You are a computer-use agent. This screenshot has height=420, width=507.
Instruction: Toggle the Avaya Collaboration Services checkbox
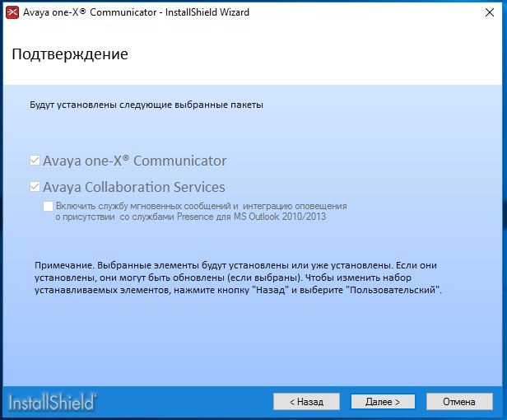35,187
